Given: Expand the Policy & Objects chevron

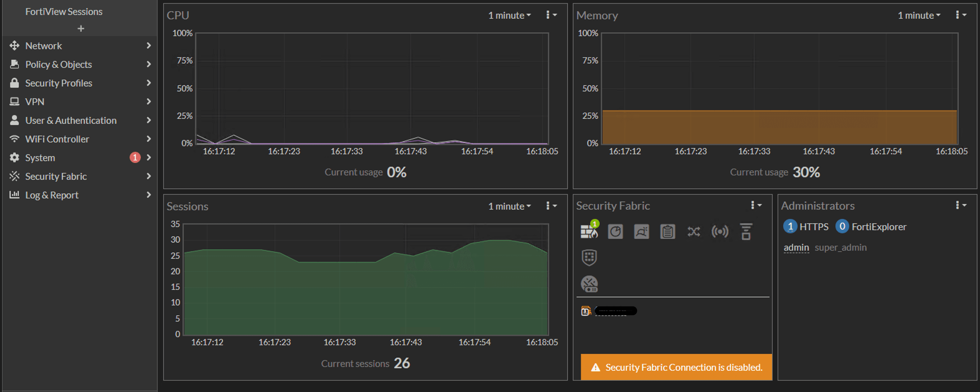Looking at the screenshot, I should pos(149,64).
